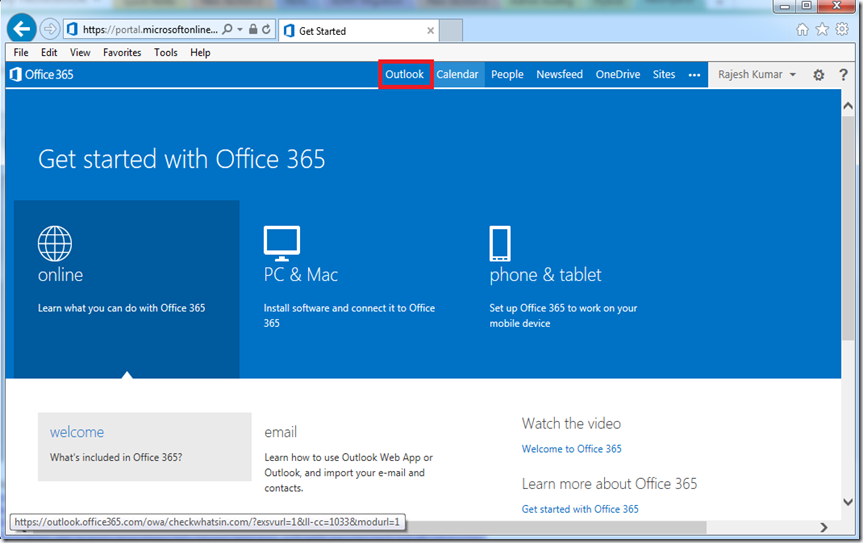Click the Office 365 logo
Image resolution: width=863 pixels, height=543 pixels.
[42, 74]
